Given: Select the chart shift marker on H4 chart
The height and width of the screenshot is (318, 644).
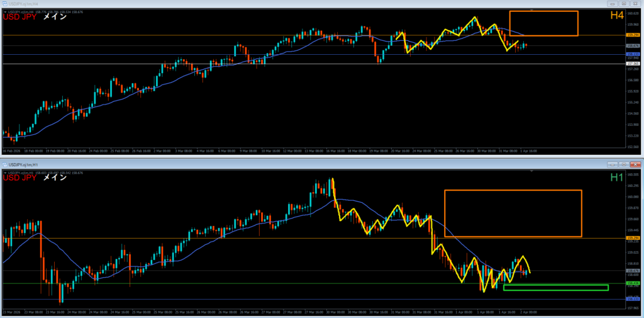Looking at the screenshot, I should coord(532,10).
